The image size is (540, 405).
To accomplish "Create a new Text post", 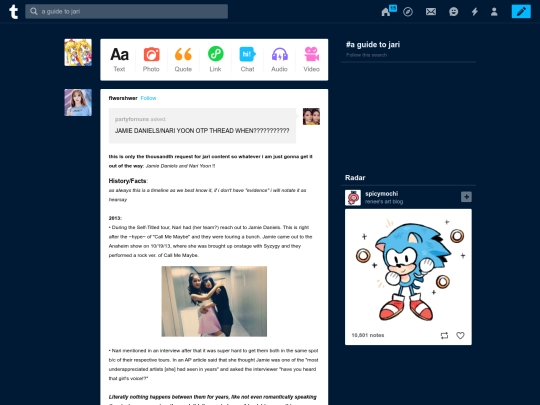I will [x=119, y=60].
